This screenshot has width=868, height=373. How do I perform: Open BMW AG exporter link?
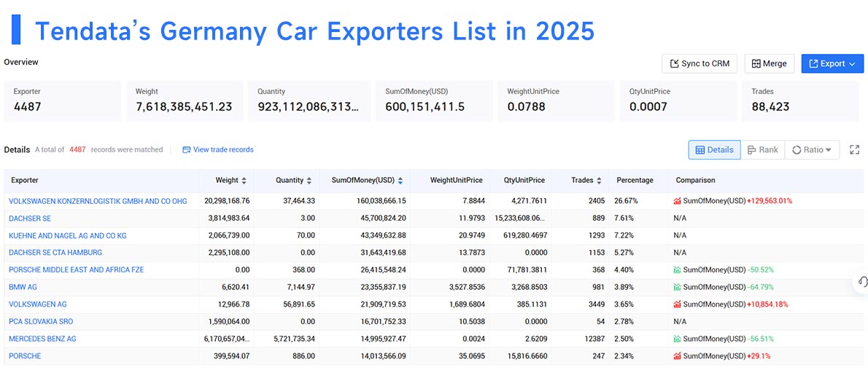pos(23,287)
